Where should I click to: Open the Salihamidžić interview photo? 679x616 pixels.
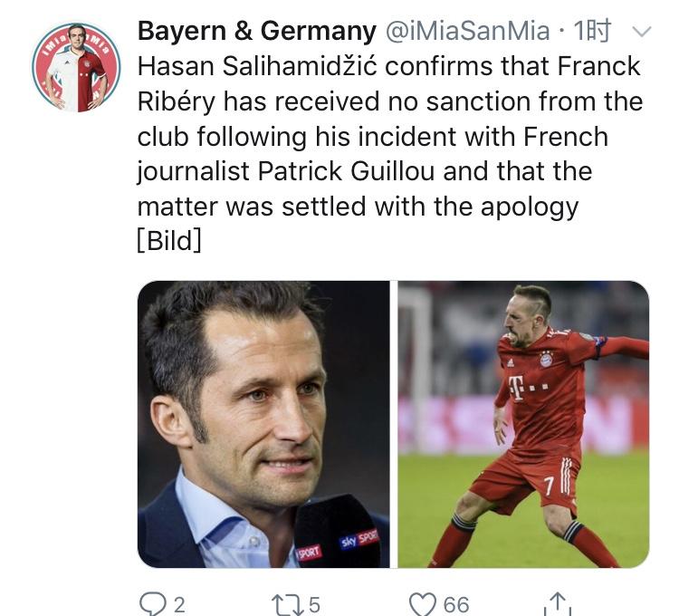point(263,424)
